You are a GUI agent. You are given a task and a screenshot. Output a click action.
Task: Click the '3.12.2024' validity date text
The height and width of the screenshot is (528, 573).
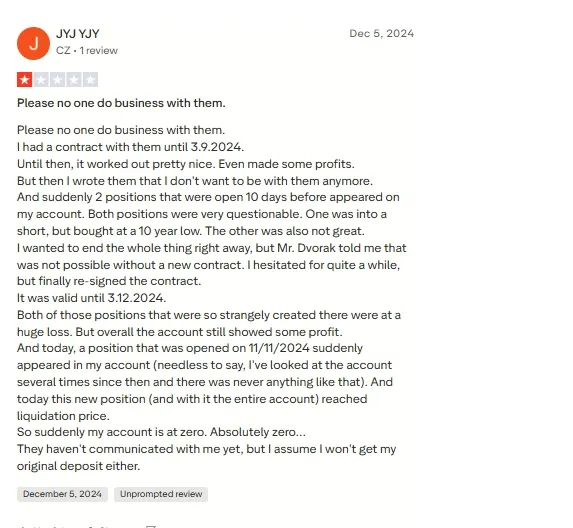click(x=137, y=298)
